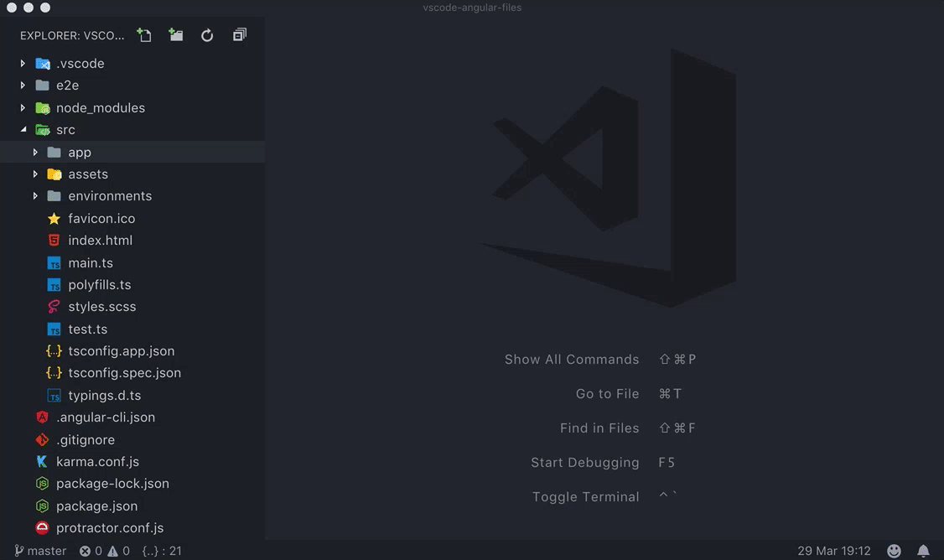Expand the app folder arrow
The width and height of the screenshot is (944, 560).
coord(35,153)
